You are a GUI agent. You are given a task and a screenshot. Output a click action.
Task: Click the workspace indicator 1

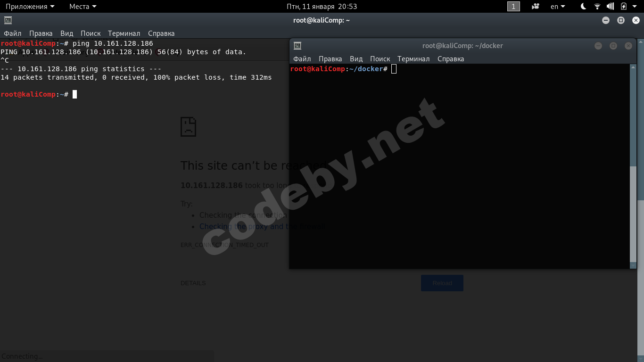coord(513,7)
